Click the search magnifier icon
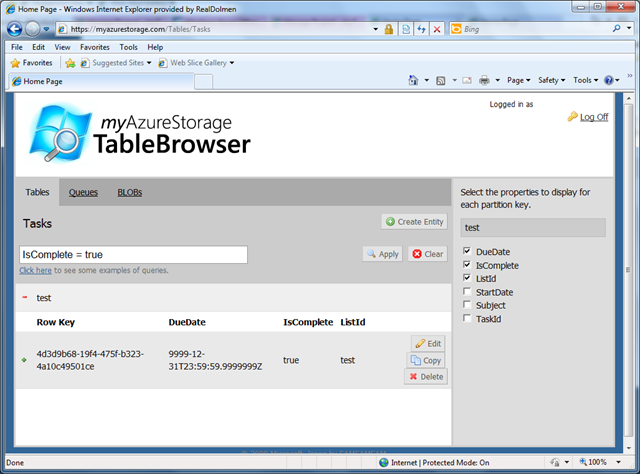The height and width of the screenshot is (474, 640). (616, 29)
